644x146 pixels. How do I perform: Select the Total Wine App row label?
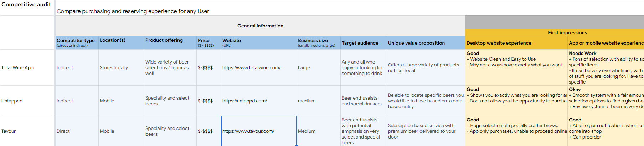17,68
